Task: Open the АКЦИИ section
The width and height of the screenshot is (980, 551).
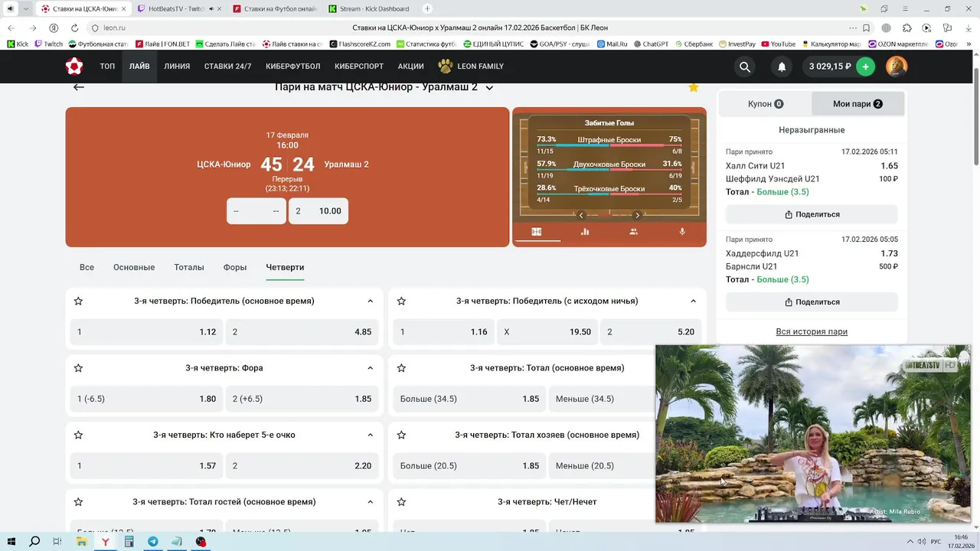Action: coord(411,67)
